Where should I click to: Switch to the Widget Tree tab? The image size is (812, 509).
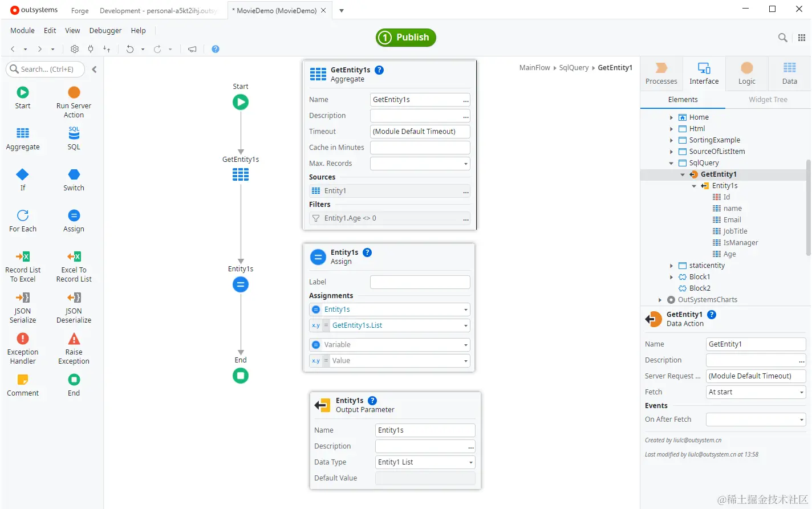tap(768, 100)
